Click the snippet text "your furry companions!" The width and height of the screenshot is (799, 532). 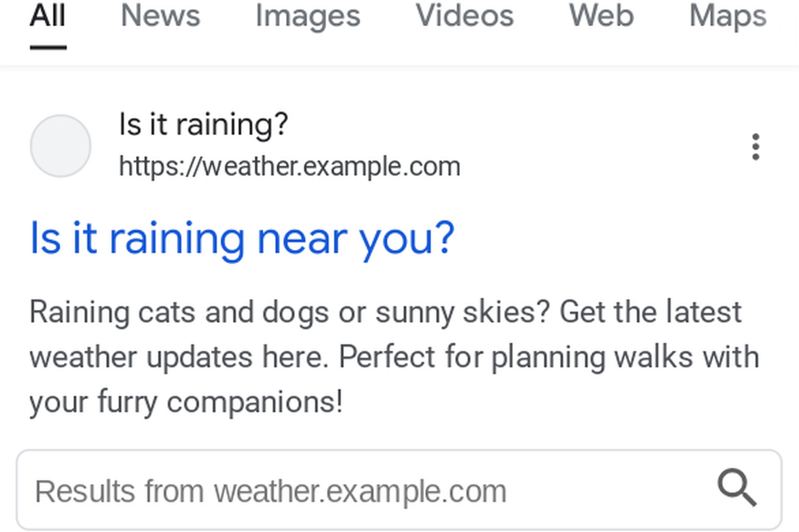[x=186, y=402]
